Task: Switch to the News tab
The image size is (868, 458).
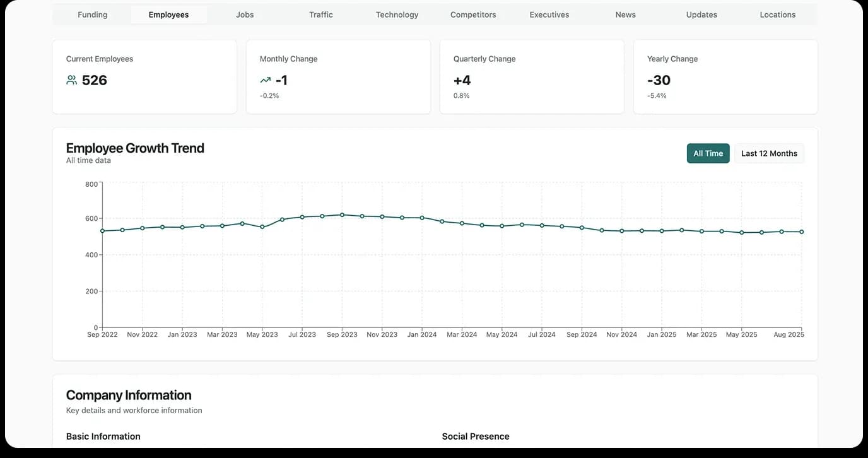Action: click(x=625, y=15)
